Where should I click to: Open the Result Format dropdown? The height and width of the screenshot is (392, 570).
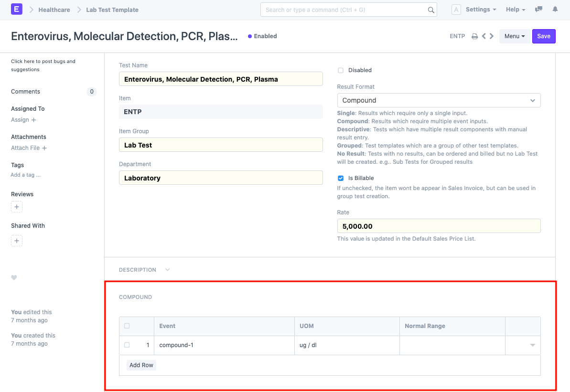[439, 100]
